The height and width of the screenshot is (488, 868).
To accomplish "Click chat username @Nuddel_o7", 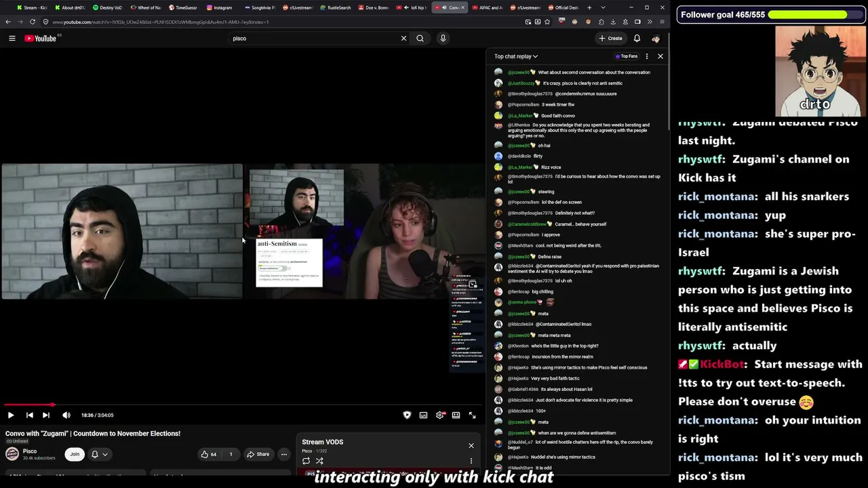I will pos(521,443).
